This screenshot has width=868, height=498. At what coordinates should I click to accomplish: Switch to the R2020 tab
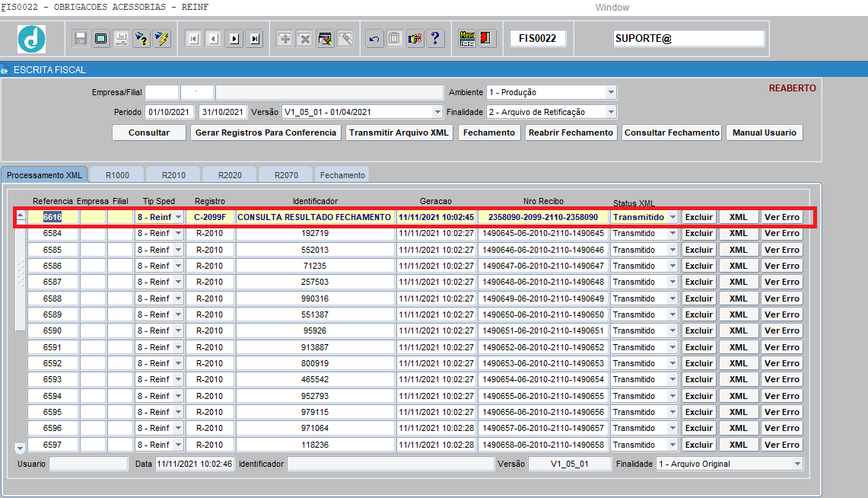tap(230, 175)
